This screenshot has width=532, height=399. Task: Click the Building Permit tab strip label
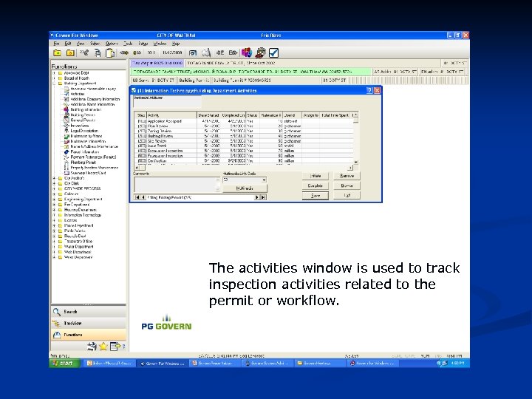(x=194, y=81)
